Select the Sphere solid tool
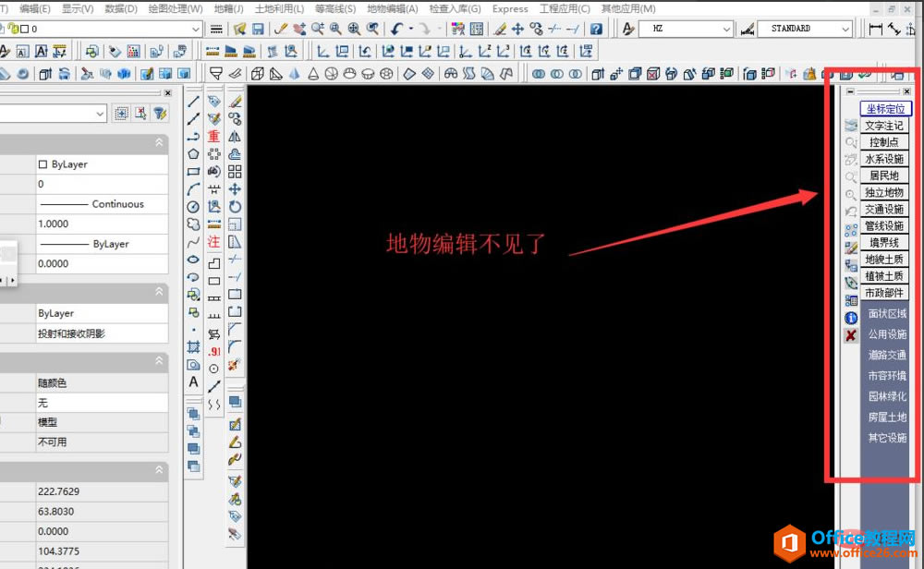Viewport: 924px width, 569px height. (x=331, y=74)
